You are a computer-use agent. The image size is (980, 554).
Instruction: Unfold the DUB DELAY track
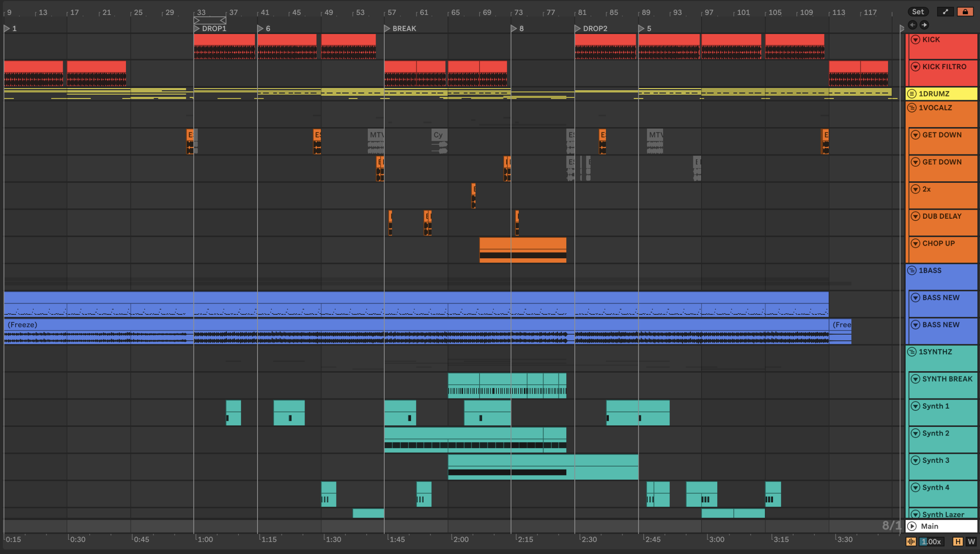tap(916, 216)
